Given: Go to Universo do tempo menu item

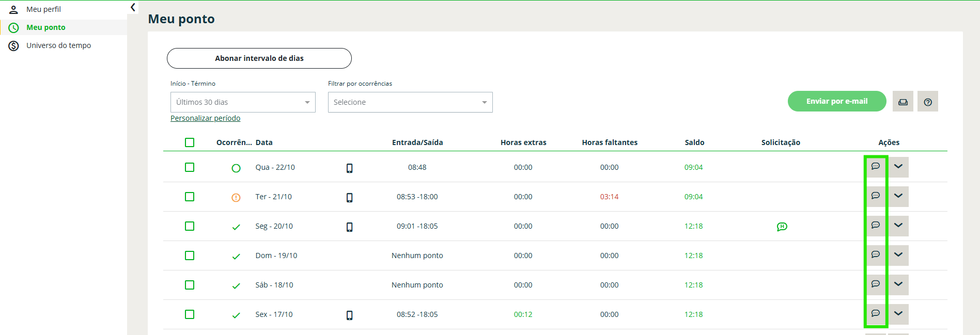Looking at the screenshot, I should (58, 45).
